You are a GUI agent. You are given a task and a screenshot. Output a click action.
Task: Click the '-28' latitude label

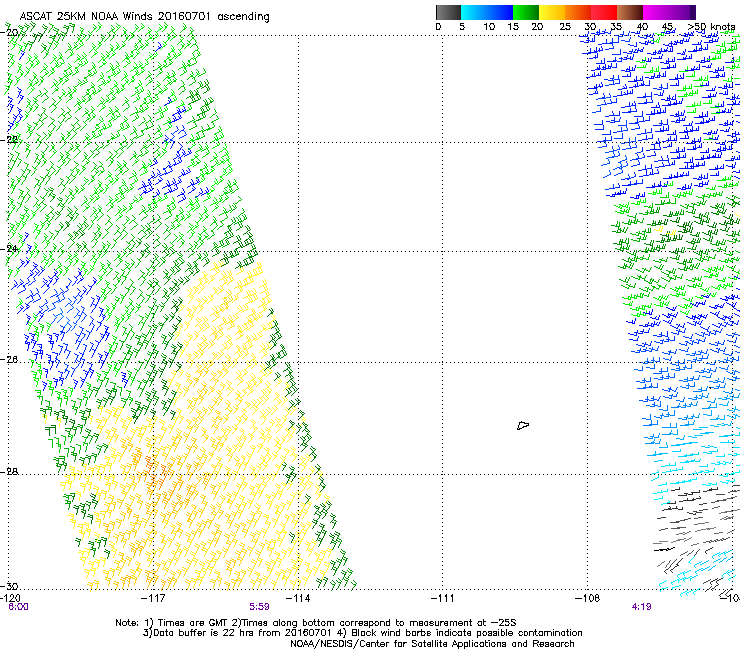(x=9, y=472)
